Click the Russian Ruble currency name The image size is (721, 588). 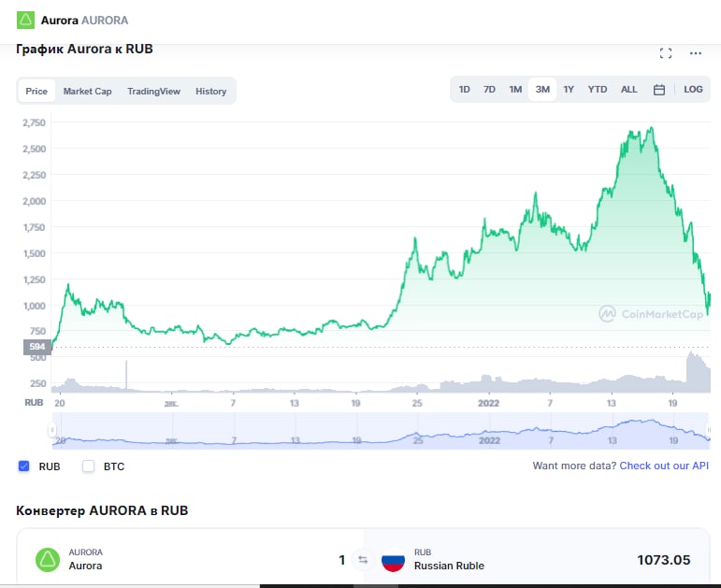pyautogui.click(x=449, y=566)
